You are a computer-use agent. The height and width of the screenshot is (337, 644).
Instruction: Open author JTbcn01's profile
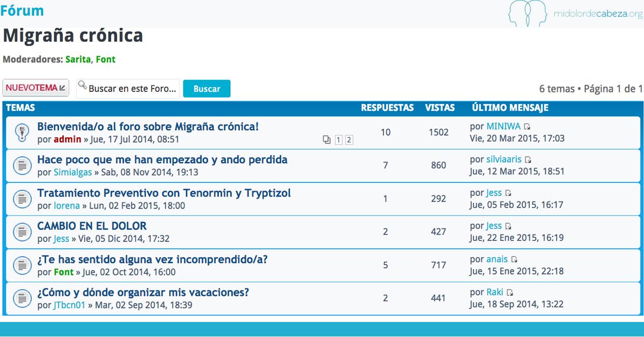(x=70, y=305)
